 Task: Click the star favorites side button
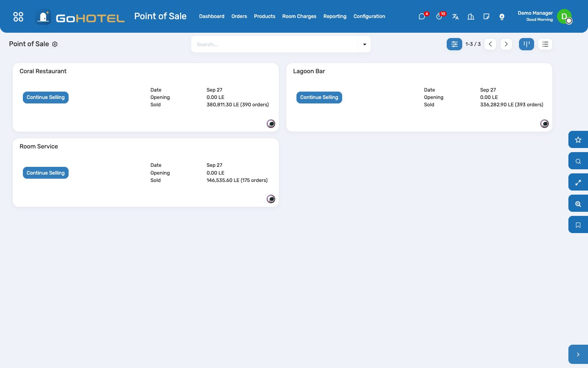click(578, 140)
